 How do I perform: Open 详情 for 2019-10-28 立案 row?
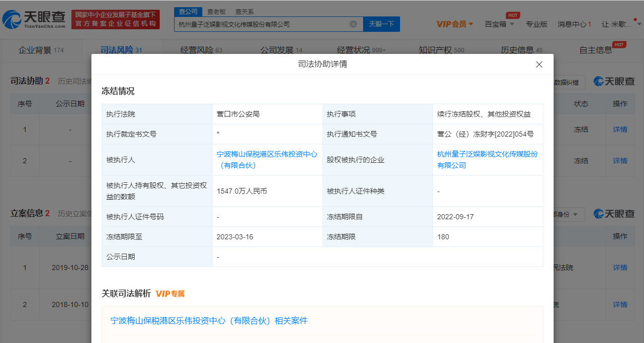click(620, 268)
